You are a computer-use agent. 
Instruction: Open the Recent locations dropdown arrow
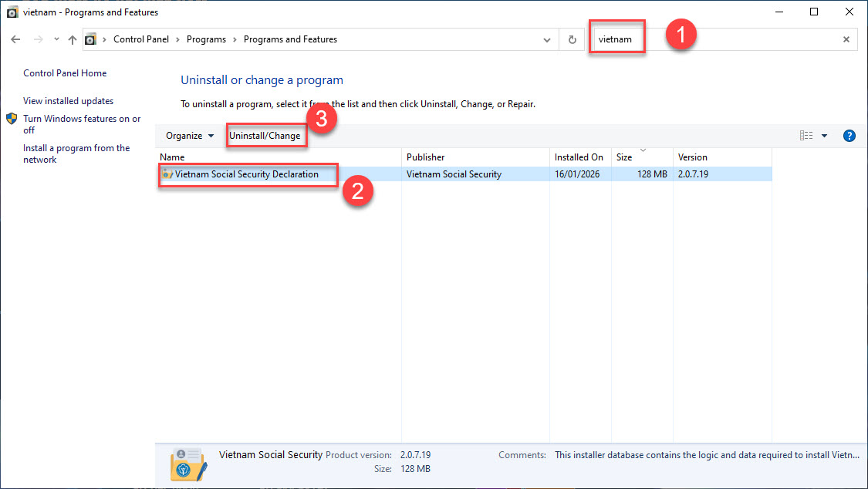[56, 39]
